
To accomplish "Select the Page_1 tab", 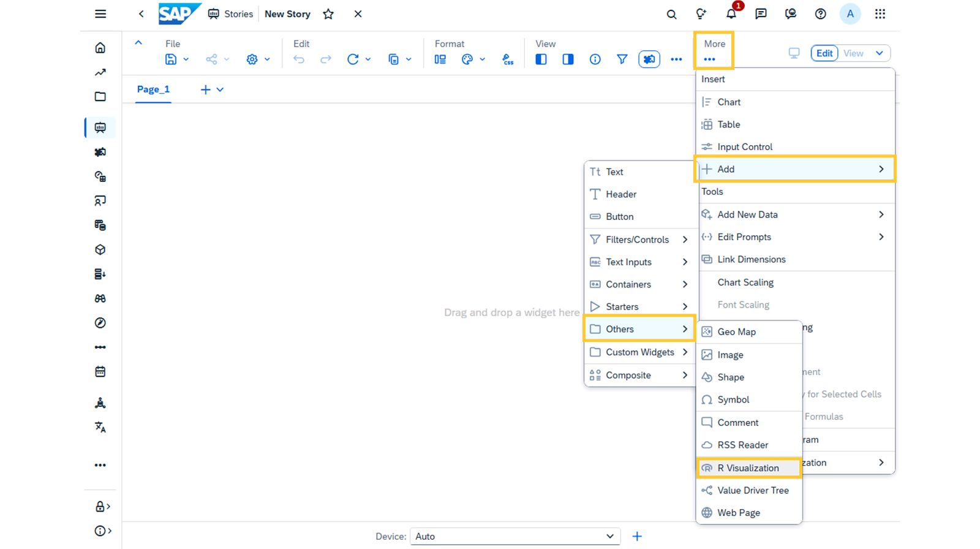I will click(x=153, y=89).
